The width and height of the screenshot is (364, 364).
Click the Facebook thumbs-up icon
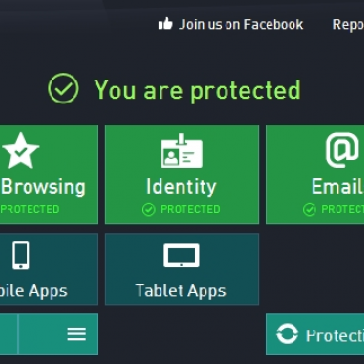(166, 24)
